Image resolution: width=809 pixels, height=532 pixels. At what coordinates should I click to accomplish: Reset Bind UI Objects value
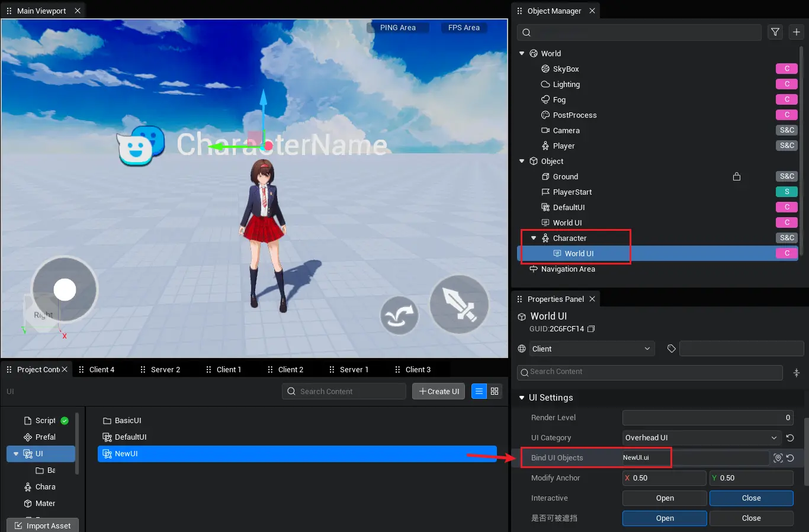click(x=790, y=458)
